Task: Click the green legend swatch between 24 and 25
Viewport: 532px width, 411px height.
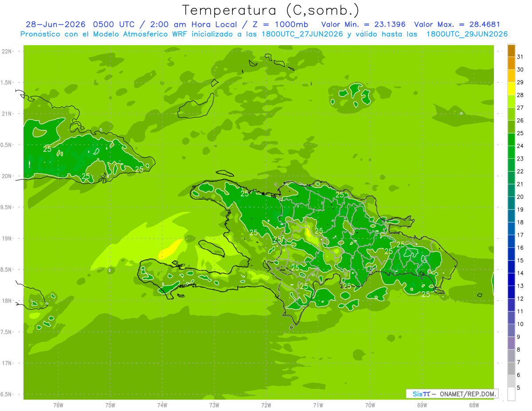Action: (x=511, y=139)
